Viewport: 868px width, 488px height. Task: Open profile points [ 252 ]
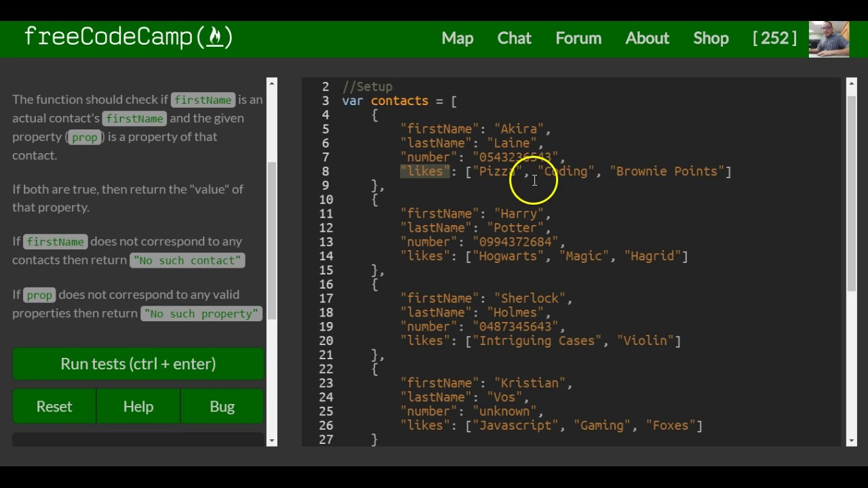pos(774,38)
